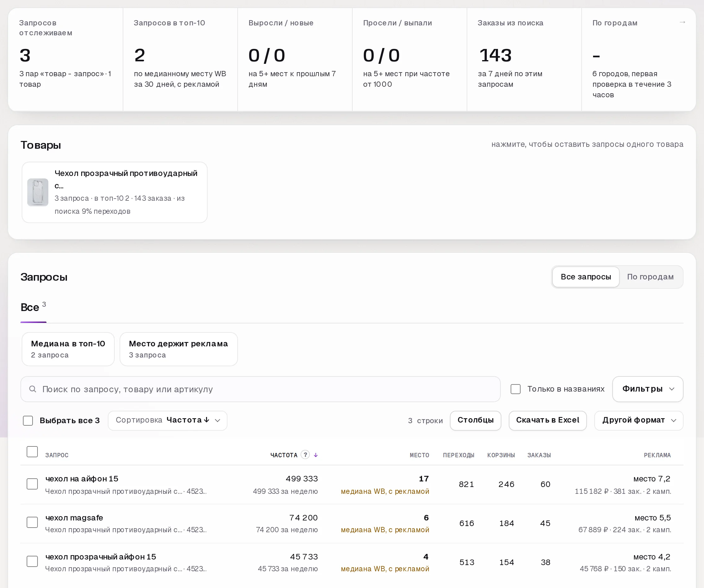Select row чехол magsafe checkbox

pyautogui.click(x=32, y=522)
